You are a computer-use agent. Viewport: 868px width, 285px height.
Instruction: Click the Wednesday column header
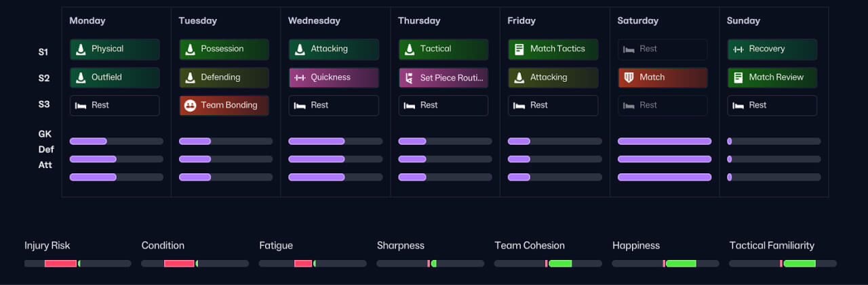tap(314, 21)
